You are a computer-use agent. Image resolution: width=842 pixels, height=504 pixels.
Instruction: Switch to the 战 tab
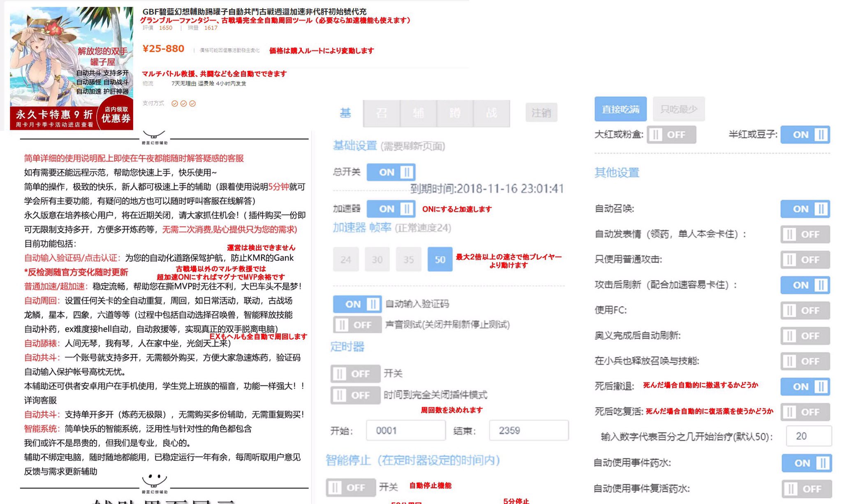tap(491, 113)
